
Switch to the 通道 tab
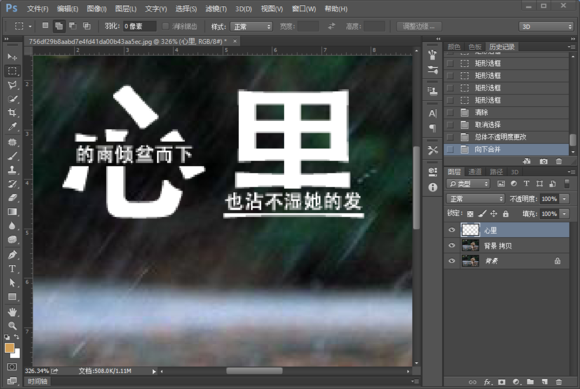[x=475, y=172]
